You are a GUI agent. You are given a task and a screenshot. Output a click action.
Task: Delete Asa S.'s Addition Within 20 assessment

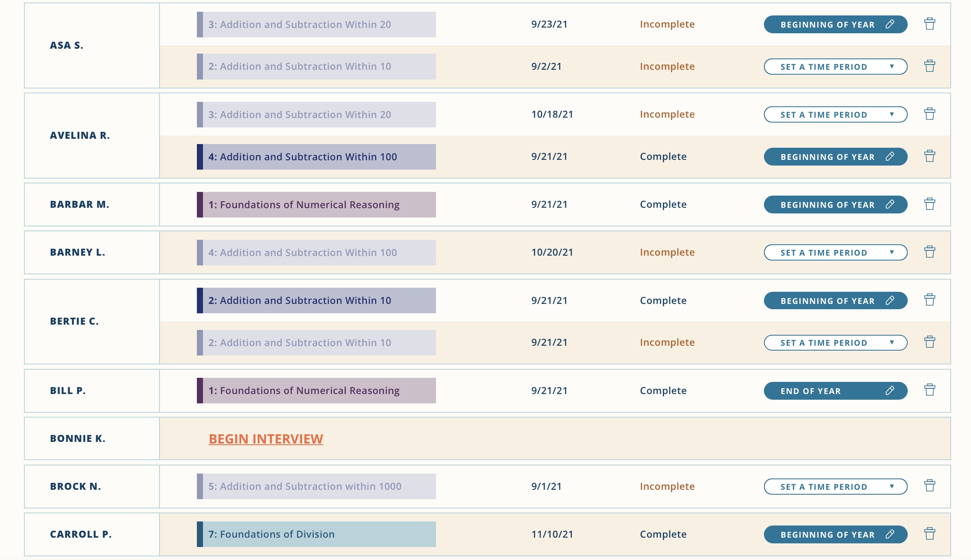pos(930,24)
